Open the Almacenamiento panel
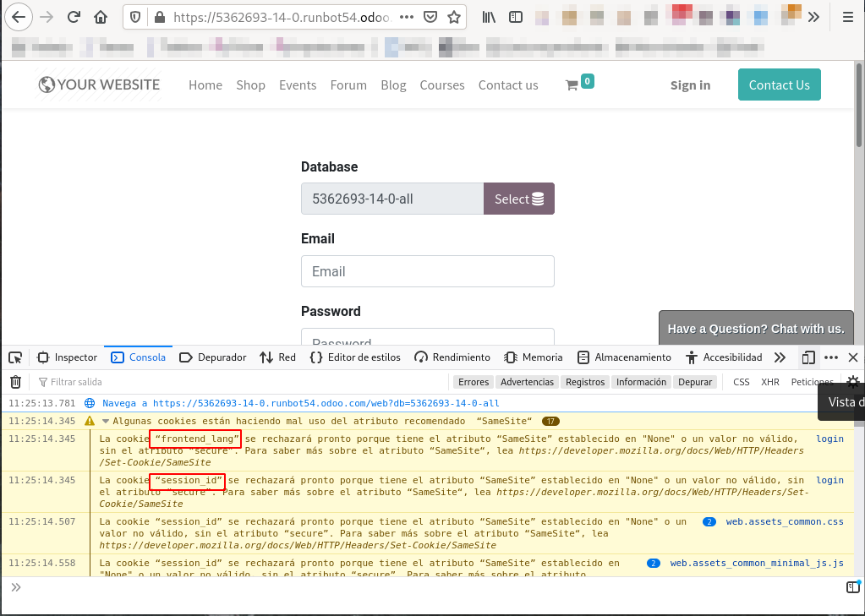Viewport: 865px width, 616px height. point(624,357)
